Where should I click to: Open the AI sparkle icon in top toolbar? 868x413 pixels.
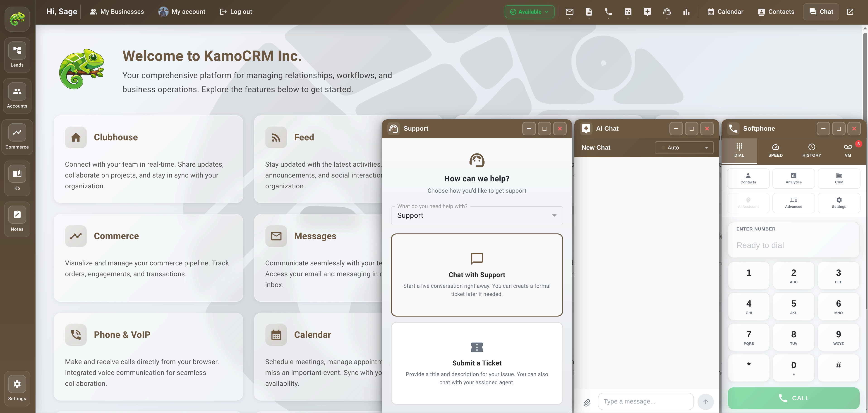[x=647, y=12]
